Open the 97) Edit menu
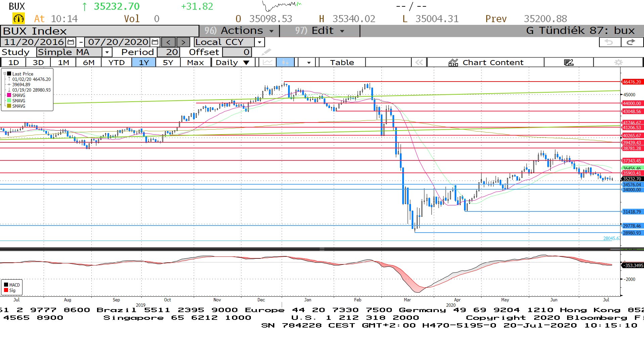This screenshot has height=344, width=644. point(320,31)
